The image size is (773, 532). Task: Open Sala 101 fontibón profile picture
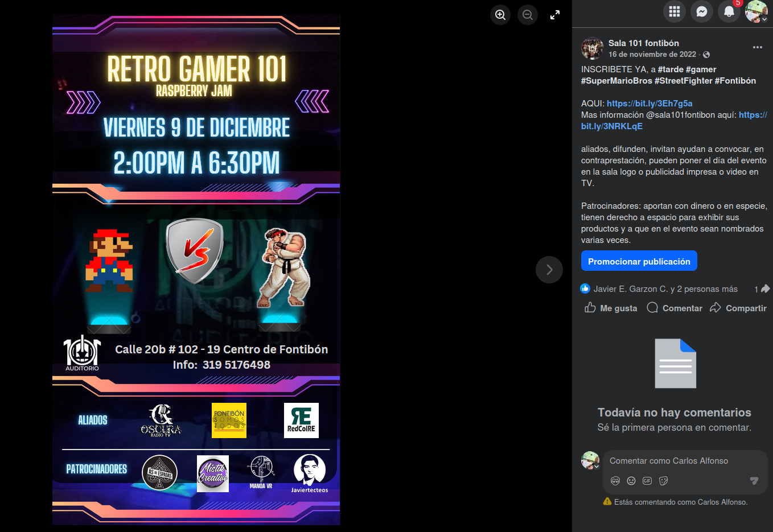[x=593, y=49]
